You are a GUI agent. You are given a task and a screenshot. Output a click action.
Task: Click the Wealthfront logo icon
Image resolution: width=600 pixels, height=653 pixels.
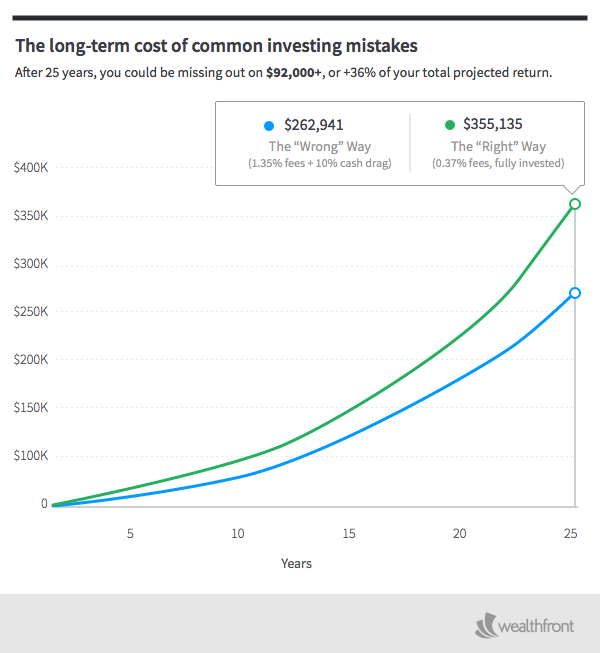point(486,625)
